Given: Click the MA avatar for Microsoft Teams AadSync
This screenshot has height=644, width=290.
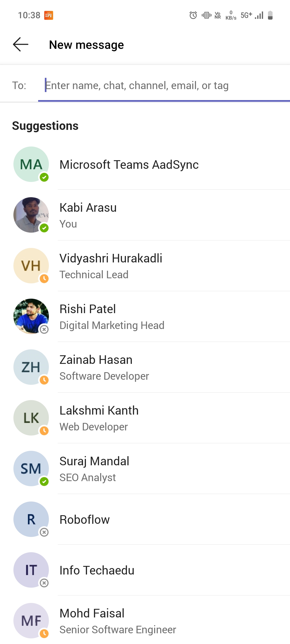Looking at the screenshot, I should 31,164.
